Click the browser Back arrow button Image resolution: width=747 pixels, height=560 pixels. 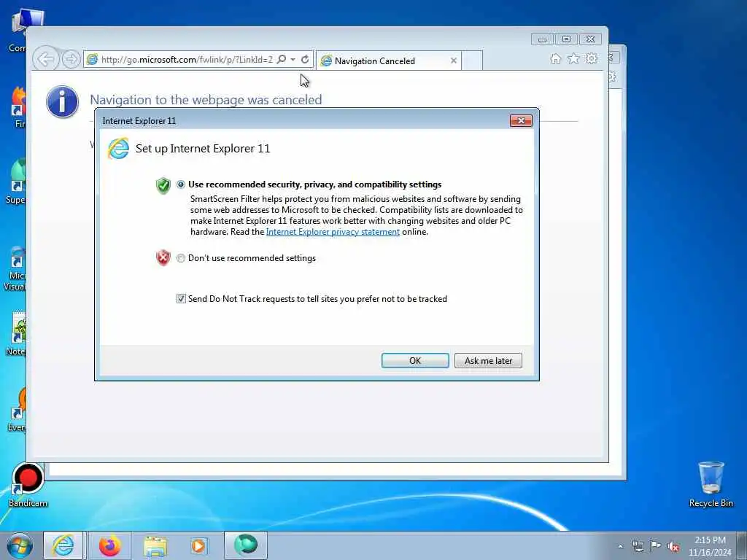(x=46, y=60)
